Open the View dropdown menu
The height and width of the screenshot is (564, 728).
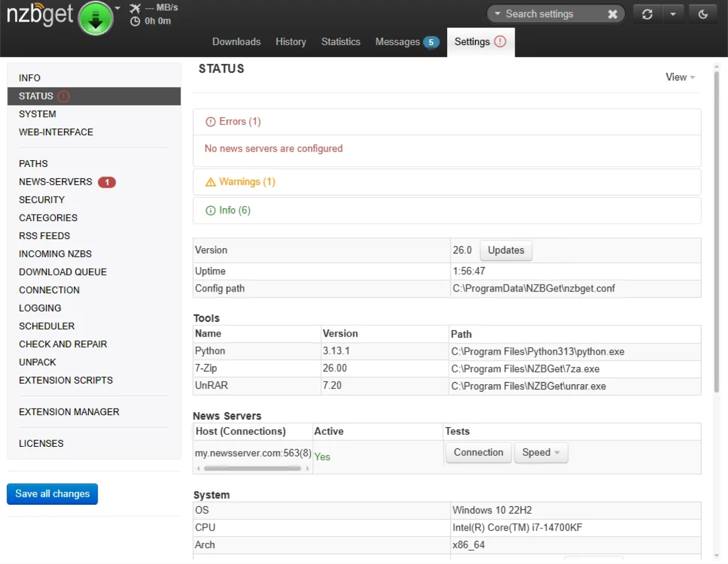point(680,77)
